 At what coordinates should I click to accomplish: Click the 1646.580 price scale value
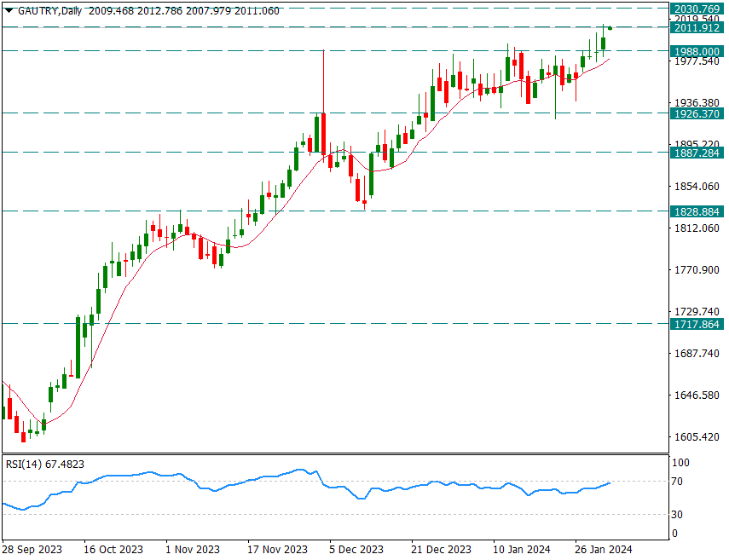pyautogui.click(x=697, y=395)
